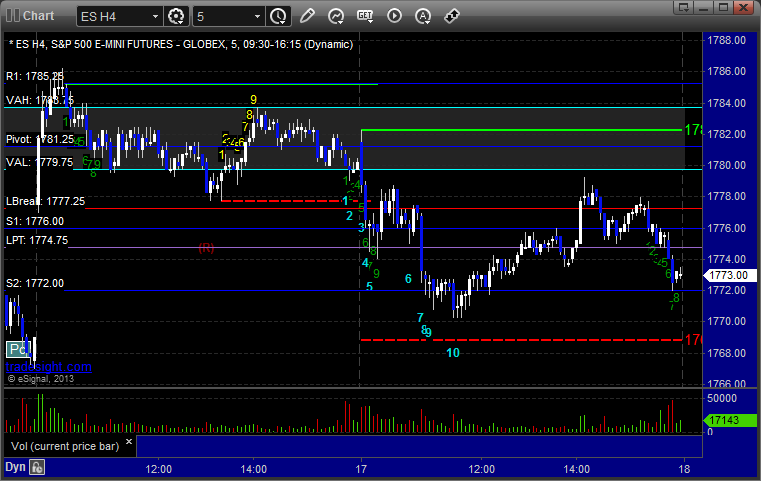
Task: Toggle the time lock padlock icon
Action: [37, 467]
